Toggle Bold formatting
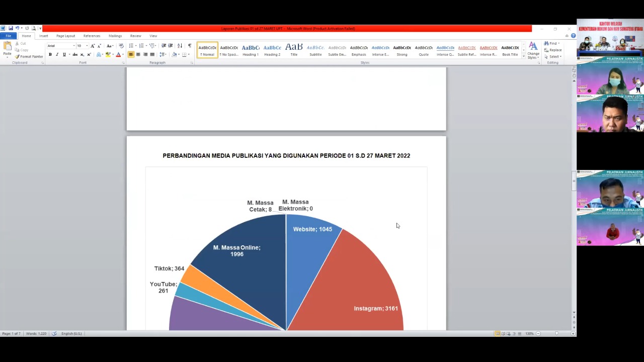This screenshot has height=362, width=644. (x=50, y=54)
